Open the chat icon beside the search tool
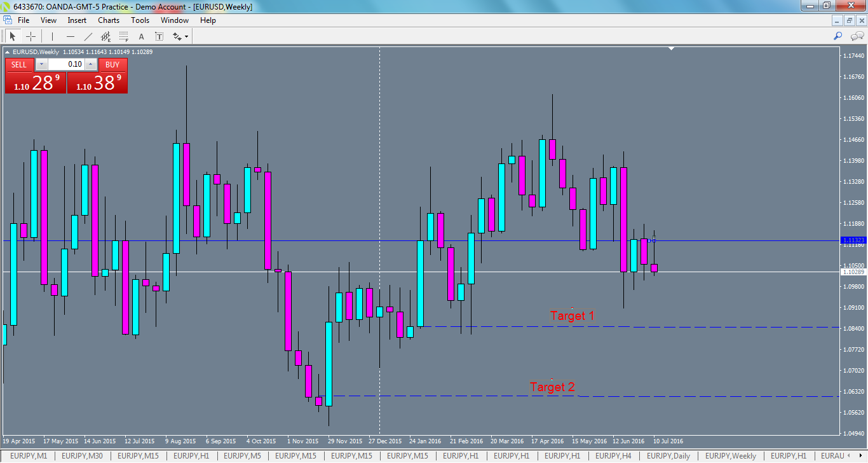Image resolution: width=868 pixels, height=463 pixels. (857, 36)
